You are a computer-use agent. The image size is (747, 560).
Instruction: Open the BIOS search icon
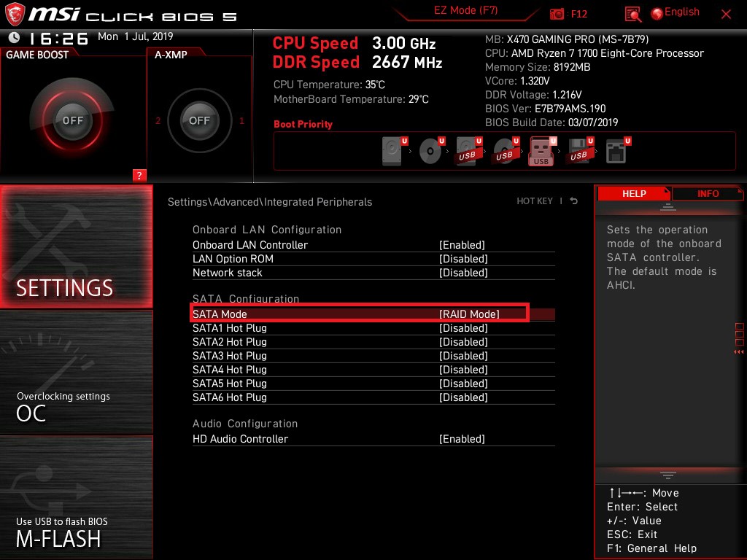pos(633,14)
